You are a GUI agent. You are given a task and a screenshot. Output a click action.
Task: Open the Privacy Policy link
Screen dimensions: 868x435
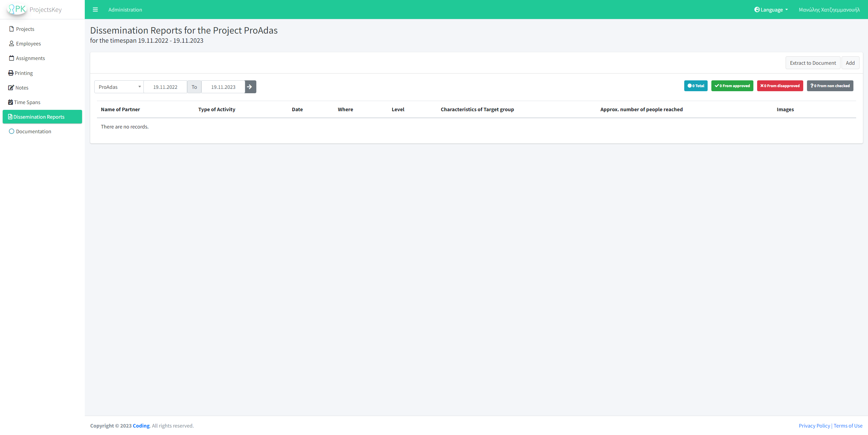[814, 426]
